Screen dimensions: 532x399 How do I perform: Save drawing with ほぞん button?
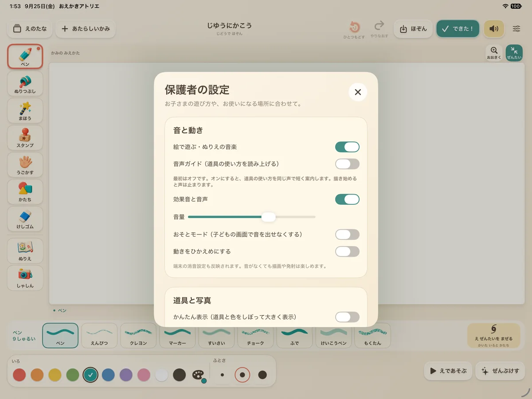(x=413, y=29)
